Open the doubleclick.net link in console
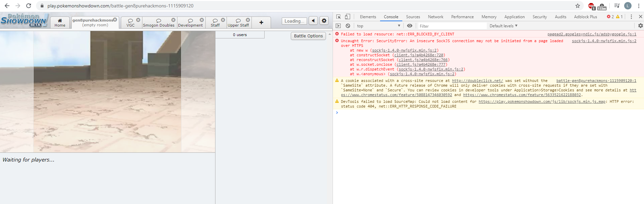Screen dimensions: 644x204 click(x=477, y=81)
